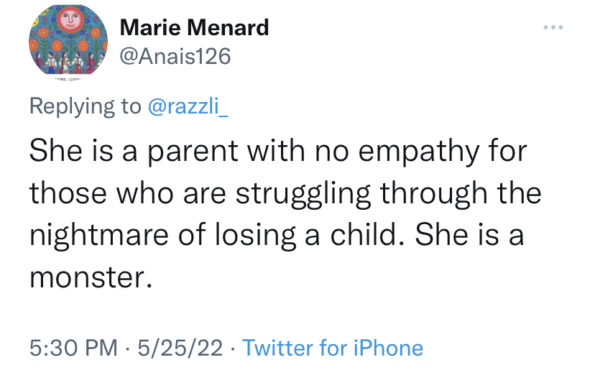
Task: Open Marie Menard's profile picture
Action: point(68,39)
